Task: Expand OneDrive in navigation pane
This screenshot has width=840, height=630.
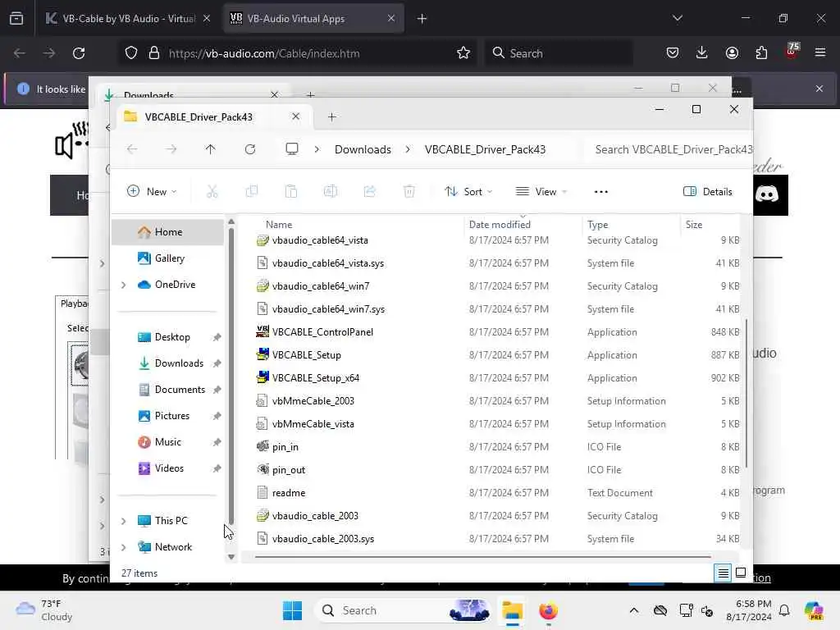Action: pos(124,285)
